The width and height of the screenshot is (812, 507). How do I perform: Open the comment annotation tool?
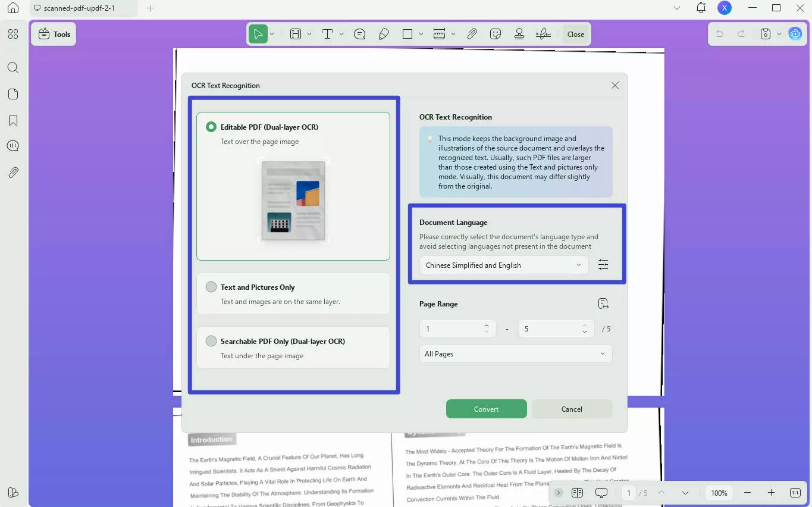(x=359, y=34)
